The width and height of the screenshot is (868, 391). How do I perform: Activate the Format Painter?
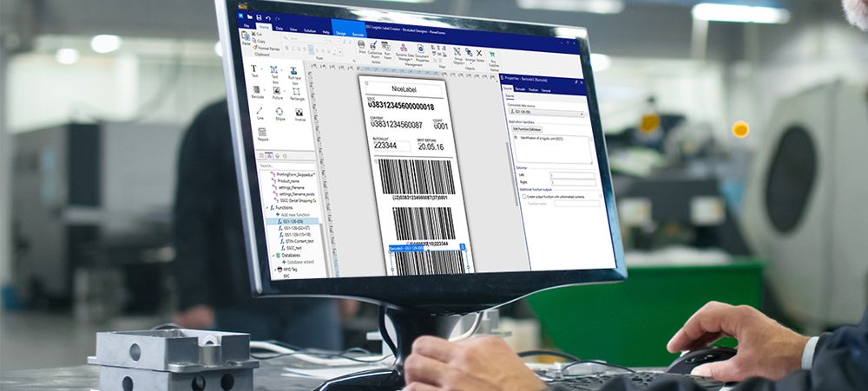268,48
